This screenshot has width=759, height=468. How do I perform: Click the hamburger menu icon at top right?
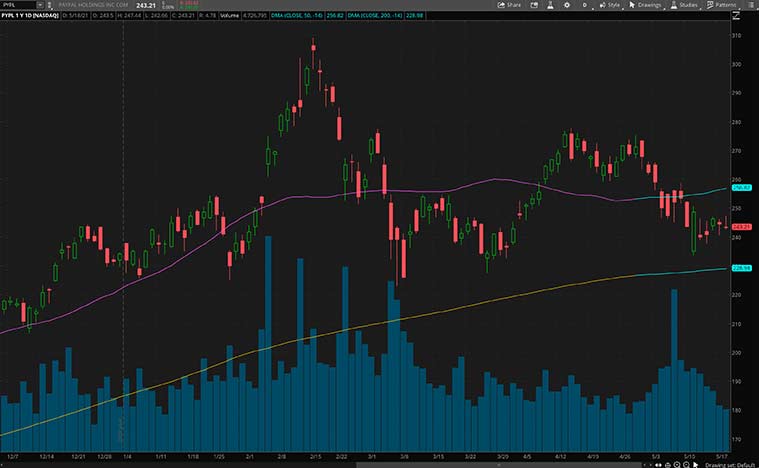coord(752,5)
